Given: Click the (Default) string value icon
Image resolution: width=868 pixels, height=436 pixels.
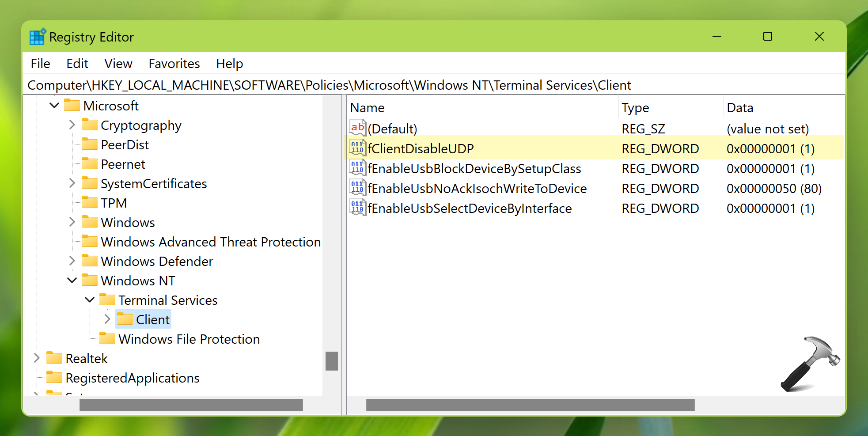Looking at the screenshot, I should click(357, 128).
